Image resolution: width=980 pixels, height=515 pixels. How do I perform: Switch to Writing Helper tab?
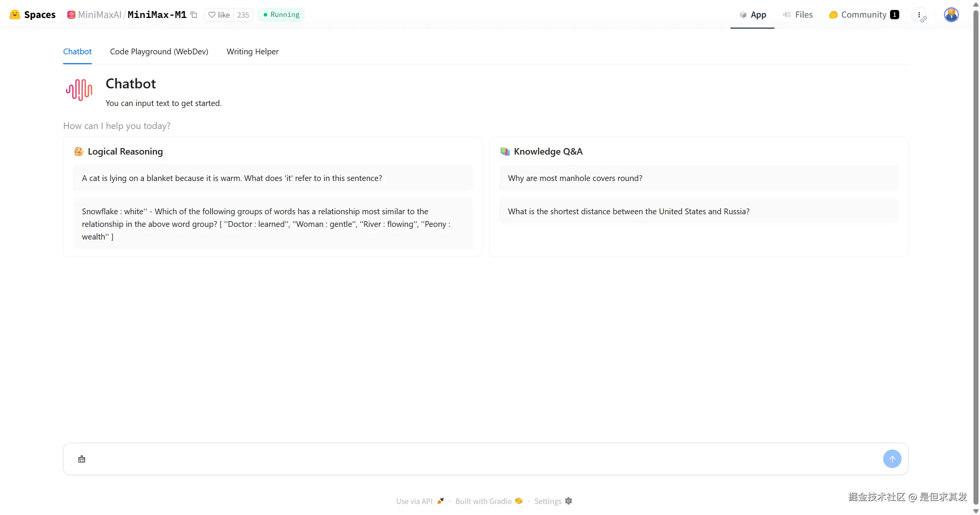[253, 51]
